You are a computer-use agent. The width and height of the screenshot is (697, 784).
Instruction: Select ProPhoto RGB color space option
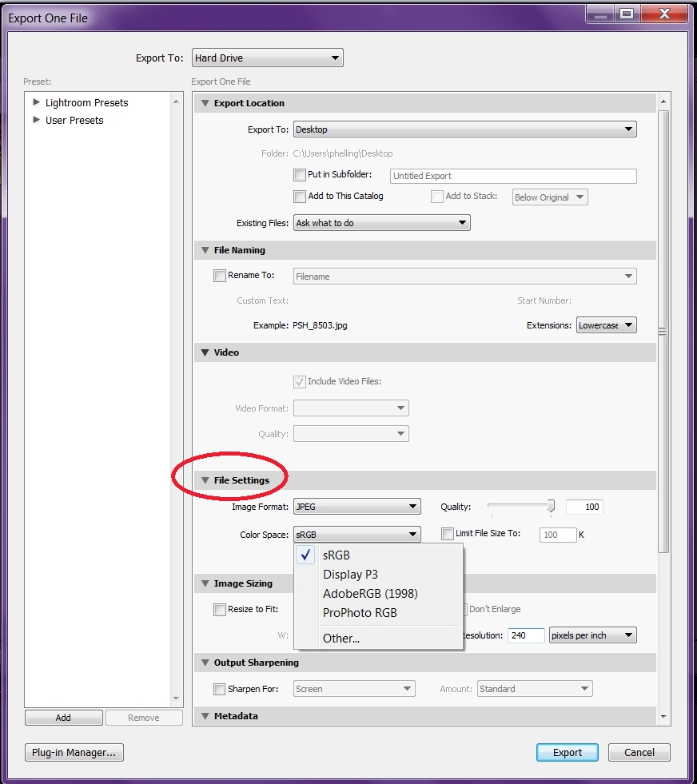click(360, 613)
